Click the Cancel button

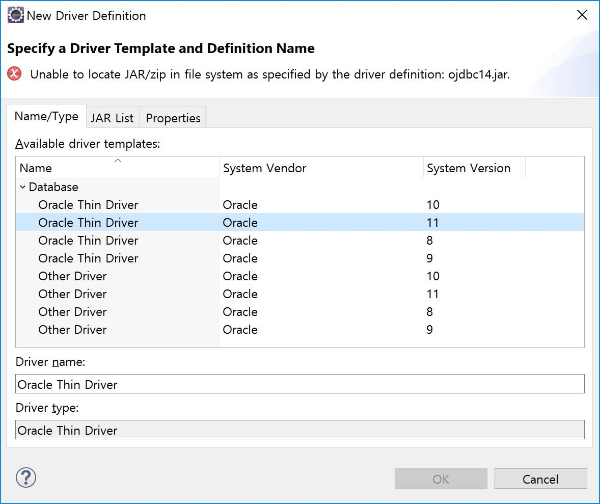[540, 479]
